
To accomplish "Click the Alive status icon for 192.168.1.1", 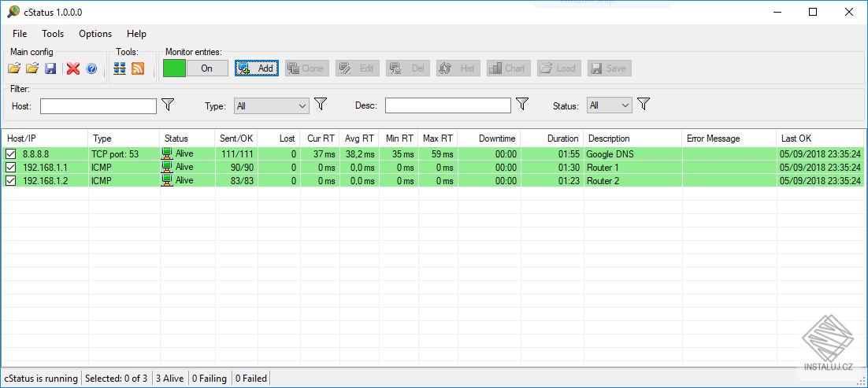I will coord(167,167).
